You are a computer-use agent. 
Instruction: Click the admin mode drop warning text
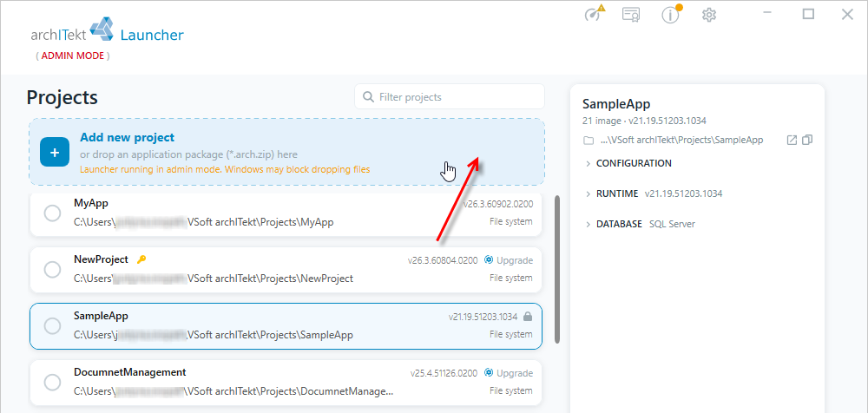(x=225, y=169)
